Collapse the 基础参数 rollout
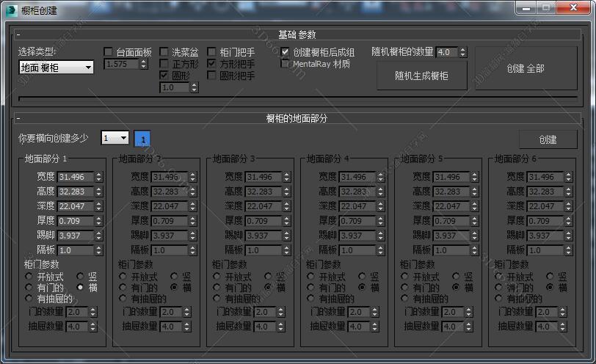Screen dimensions: 596x364 [x=18, y=34]
